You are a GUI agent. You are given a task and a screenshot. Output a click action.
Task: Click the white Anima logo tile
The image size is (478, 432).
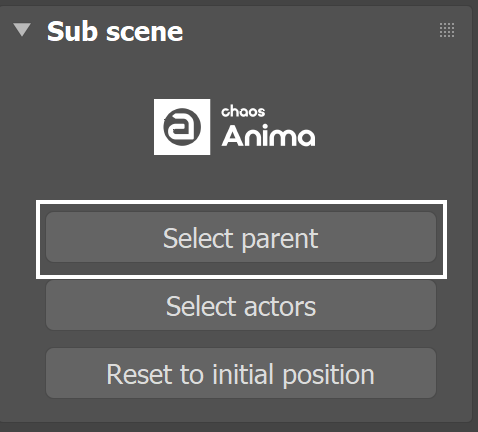[182, 127]
